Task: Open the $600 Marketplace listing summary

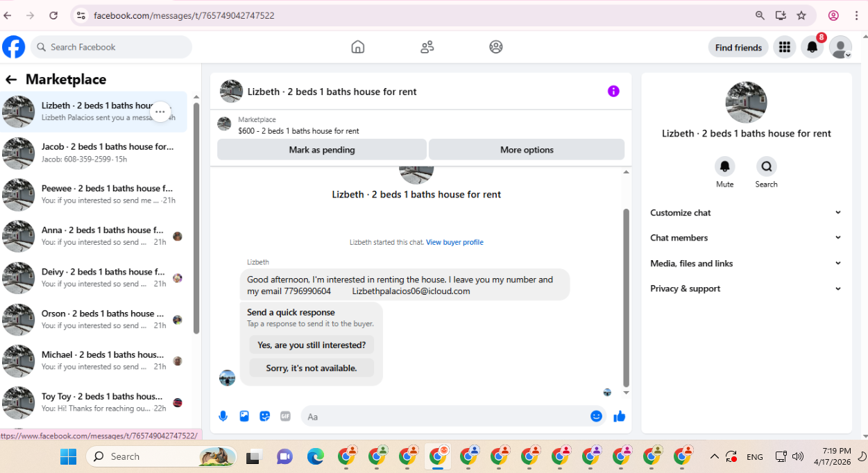Action: tap(420, 125)
